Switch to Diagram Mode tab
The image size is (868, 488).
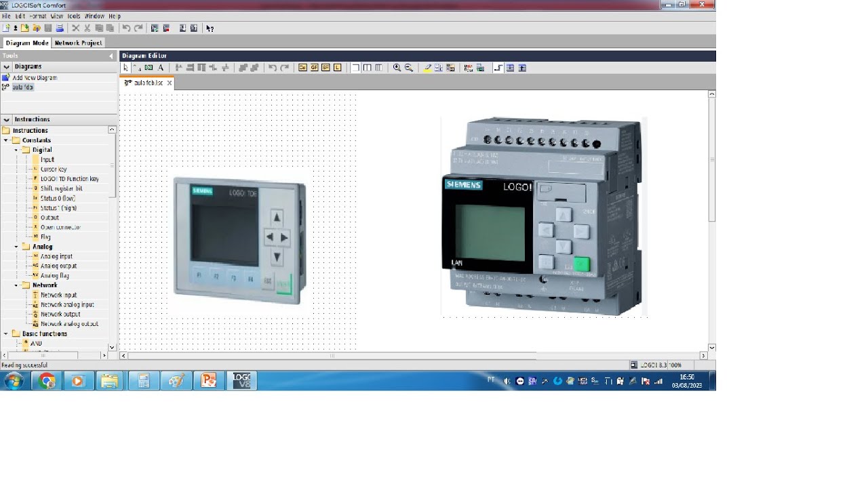(27, 43)
